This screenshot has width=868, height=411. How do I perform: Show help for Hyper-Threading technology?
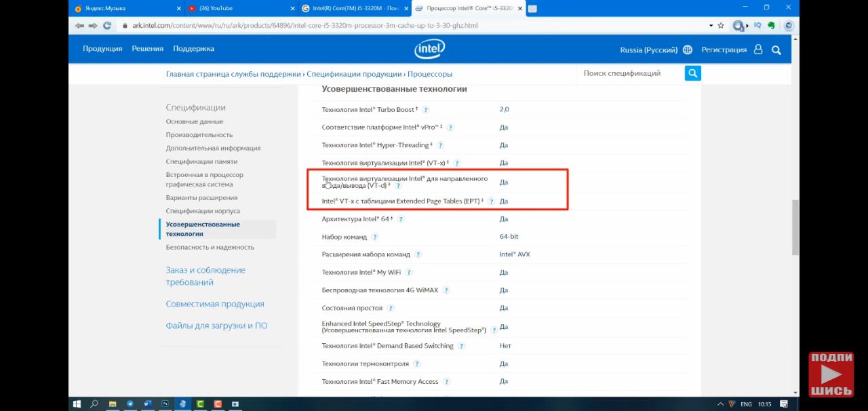[x=440, y=145]
